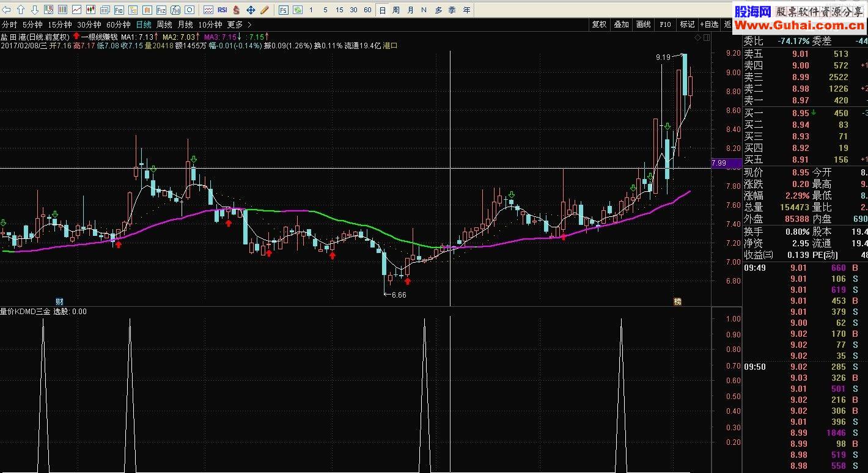Click the 6.66 low price label
Image resolution: width=868 pixels, height=473 pixels.
pos(399,295)
